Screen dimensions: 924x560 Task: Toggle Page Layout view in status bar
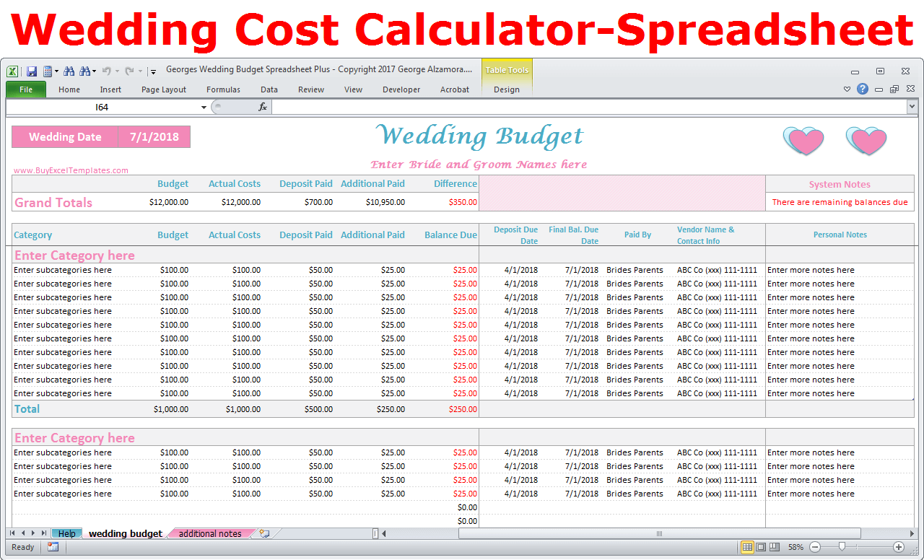tap(761, 546)
